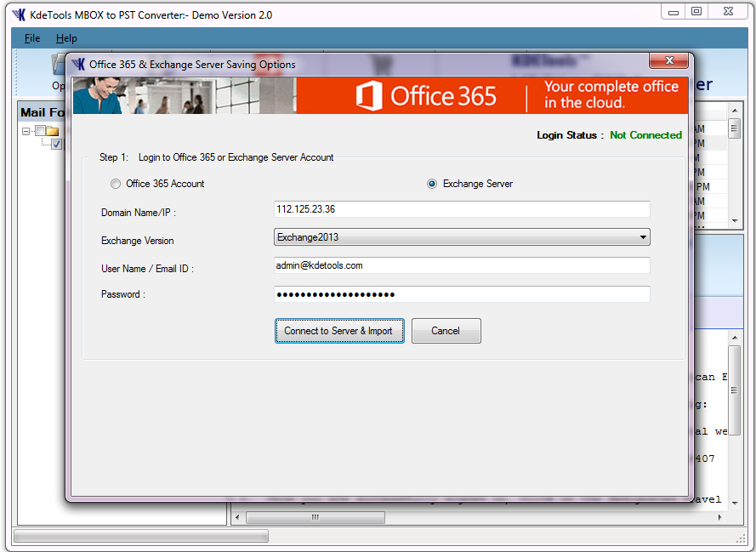Screen dimensions: 756x552
Task: Click the Not Connected status text
Action: click(x=645, y=135)
